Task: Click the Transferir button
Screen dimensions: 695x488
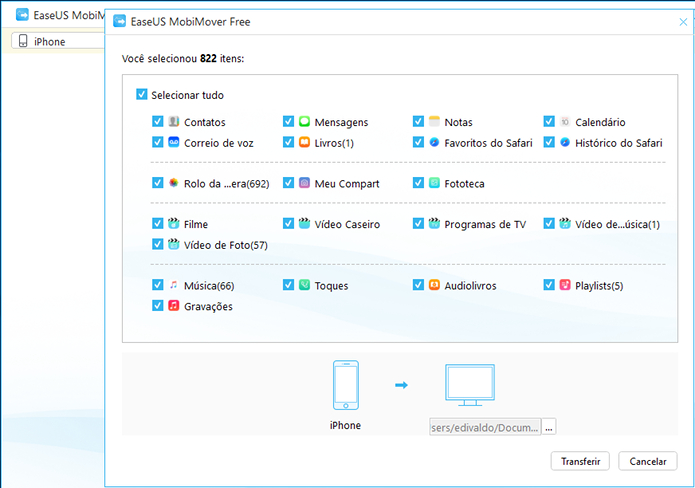Action: 580,461
